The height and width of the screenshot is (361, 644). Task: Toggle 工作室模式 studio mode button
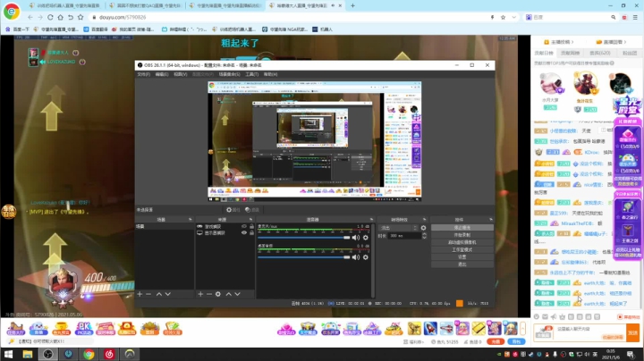(x=462, y=249)
